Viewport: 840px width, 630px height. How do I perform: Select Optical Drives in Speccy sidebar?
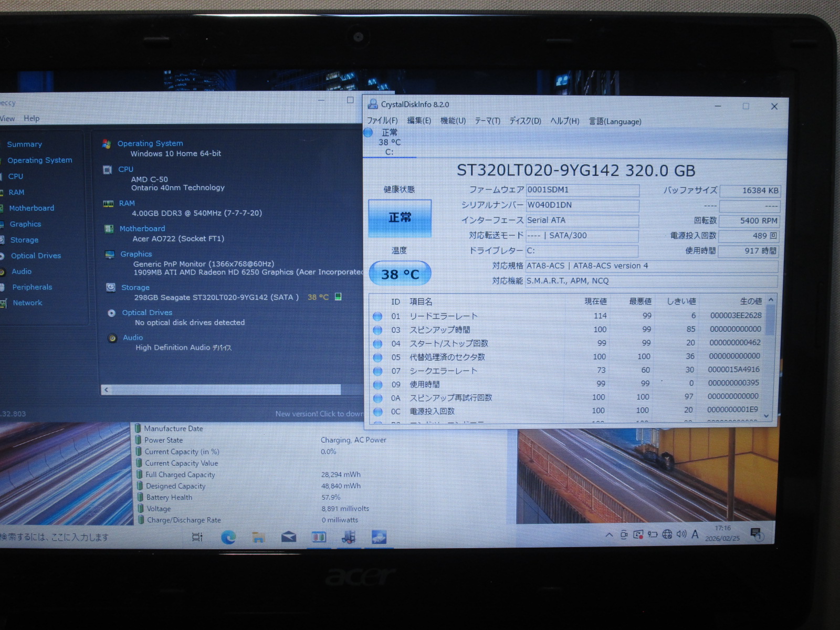[36, 256]
